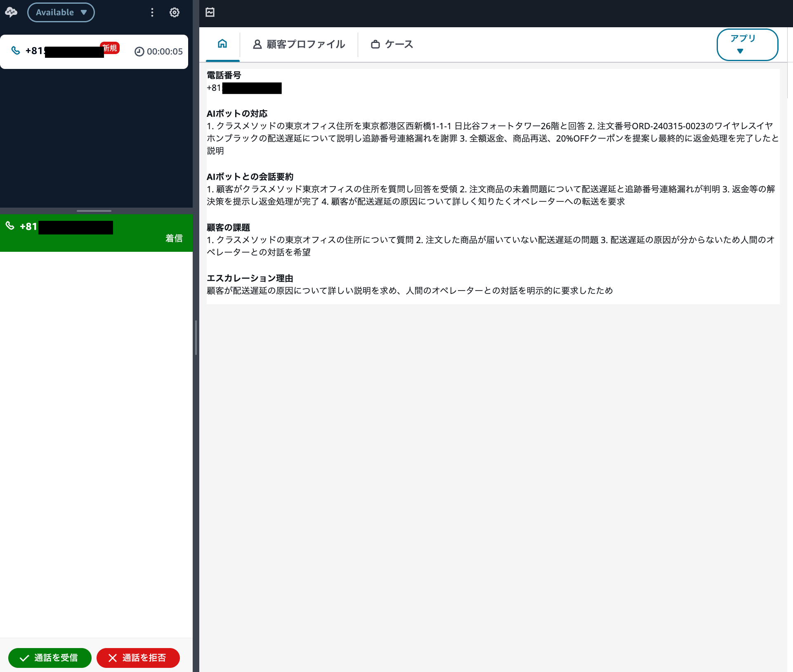Click the Amazon Connect cloud logo
The height and width of the screenshot is (672, 793).
click(x=11, y=12)
